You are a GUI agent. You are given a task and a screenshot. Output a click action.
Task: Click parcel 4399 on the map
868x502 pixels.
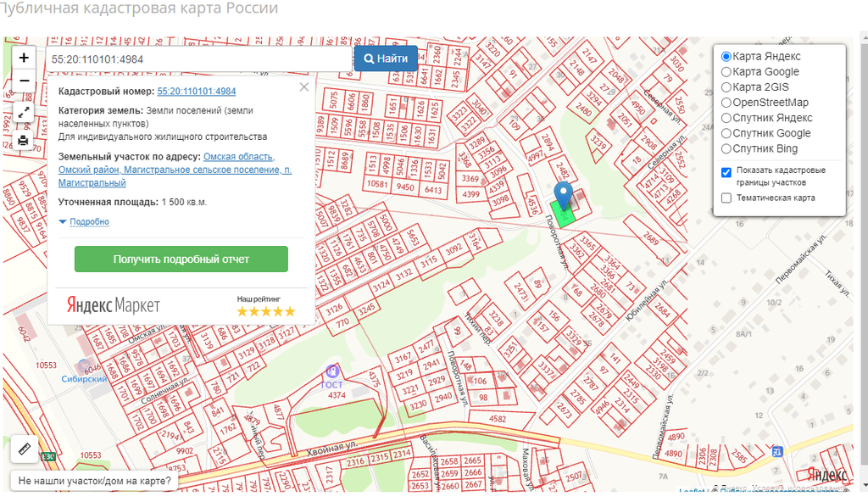pyautogui.click(x=471, y=194)
